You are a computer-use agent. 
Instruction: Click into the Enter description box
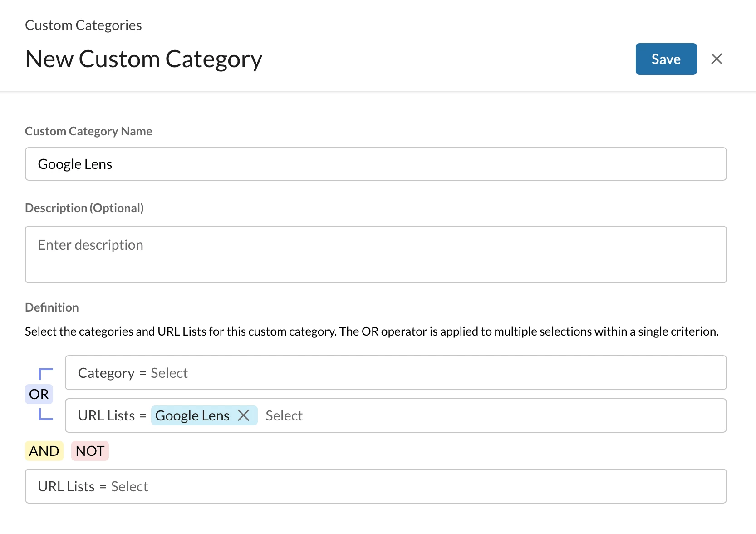coord(375,254)
